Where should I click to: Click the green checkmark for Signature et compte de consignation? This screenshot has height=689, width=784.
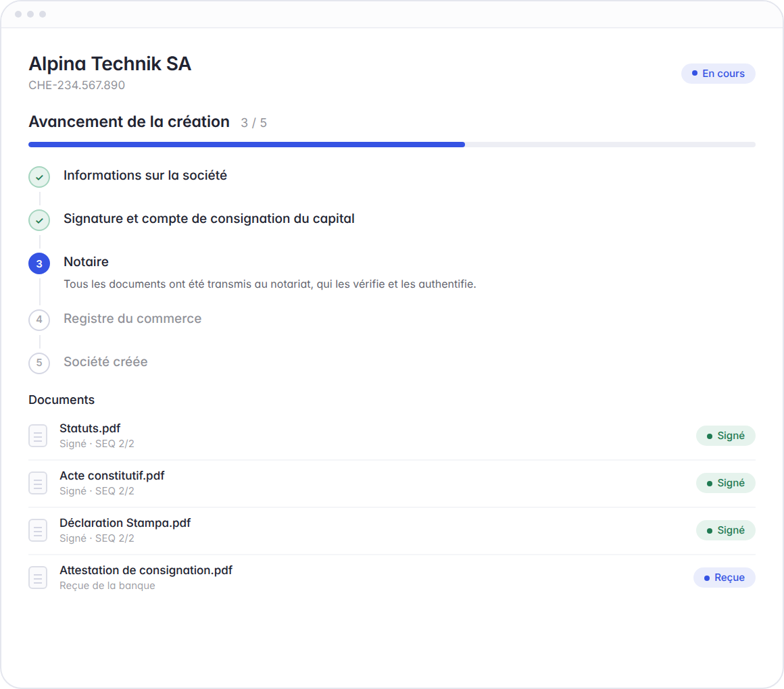tap(39, 220)
